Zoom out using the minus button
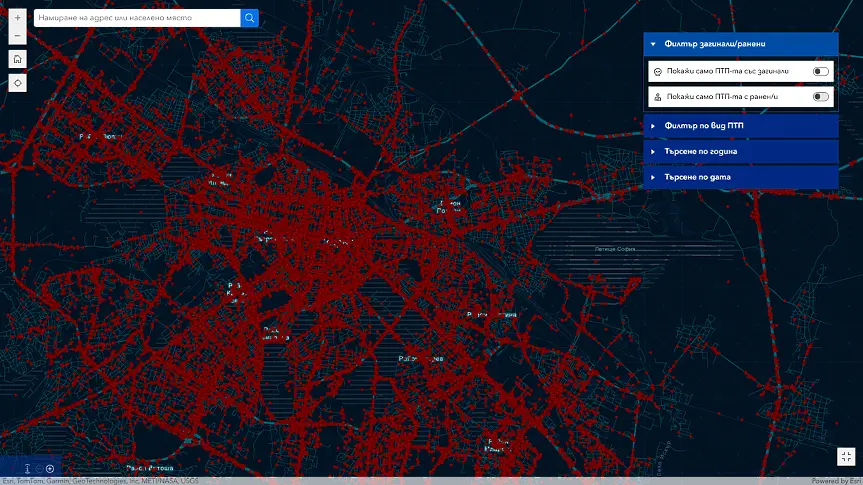863x485 pixels. (17, 36)
